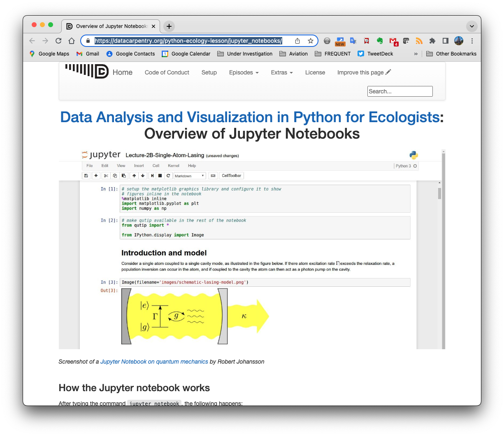
Task: Expand the Extras dropdown menu
Action: 282,72
